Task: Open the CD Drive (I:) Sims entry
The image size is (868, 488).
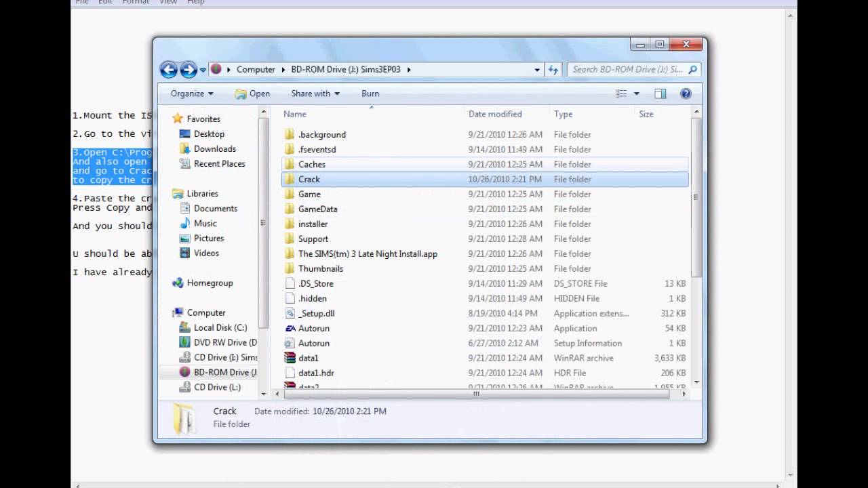Action: point(225,357)
